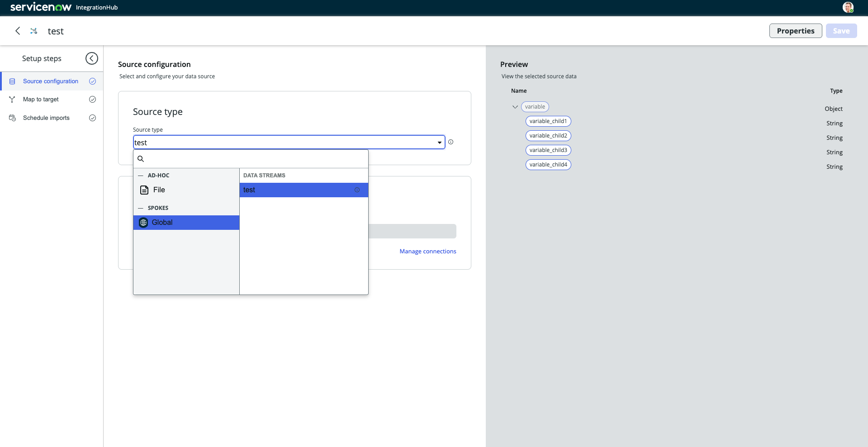This screenshot has height=447, width=868.
Task: Click the variable pill in Preview
Action: [535, 107]
